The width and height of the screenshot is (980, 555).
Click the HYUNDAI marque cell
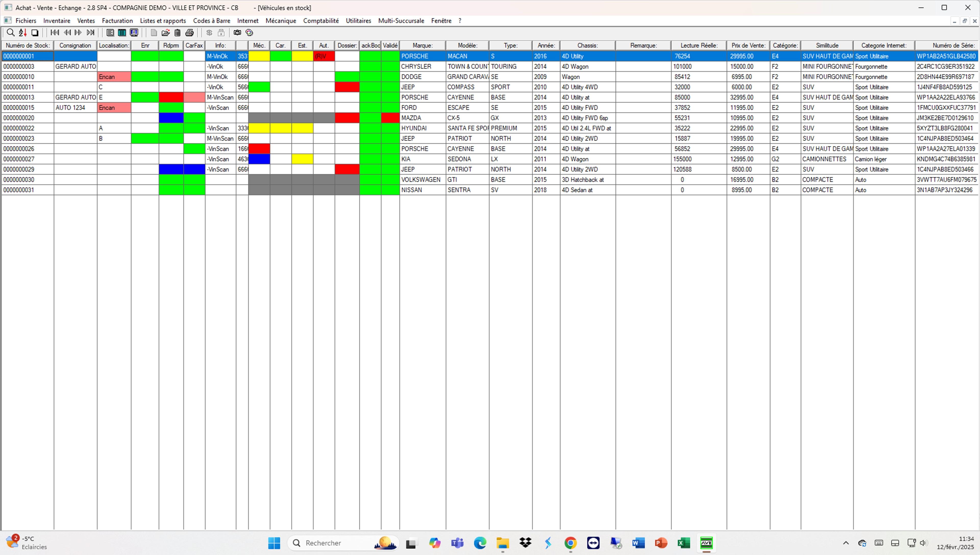pos(423,128)
